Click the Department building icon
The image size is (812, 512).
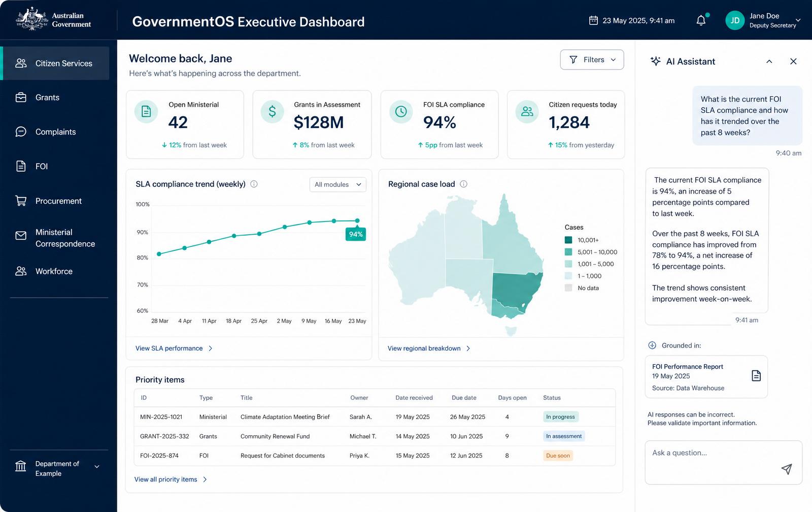21,466
